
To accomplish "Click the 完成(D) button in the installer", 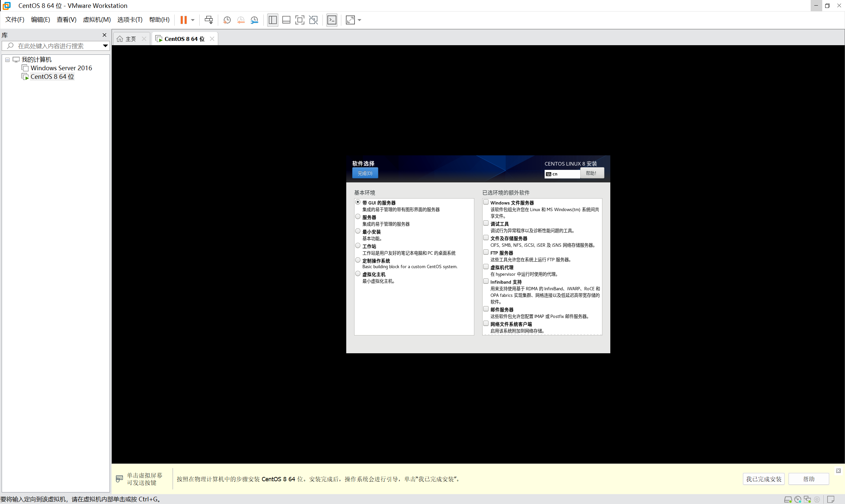I will 364,173.
